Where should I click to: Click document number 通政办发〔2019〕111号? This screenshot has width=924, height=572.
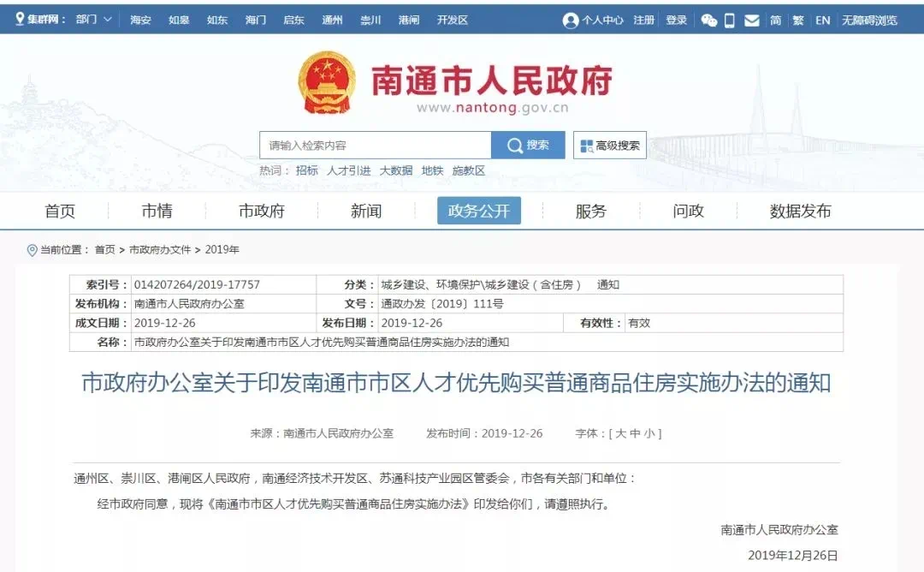coord(442,304)
